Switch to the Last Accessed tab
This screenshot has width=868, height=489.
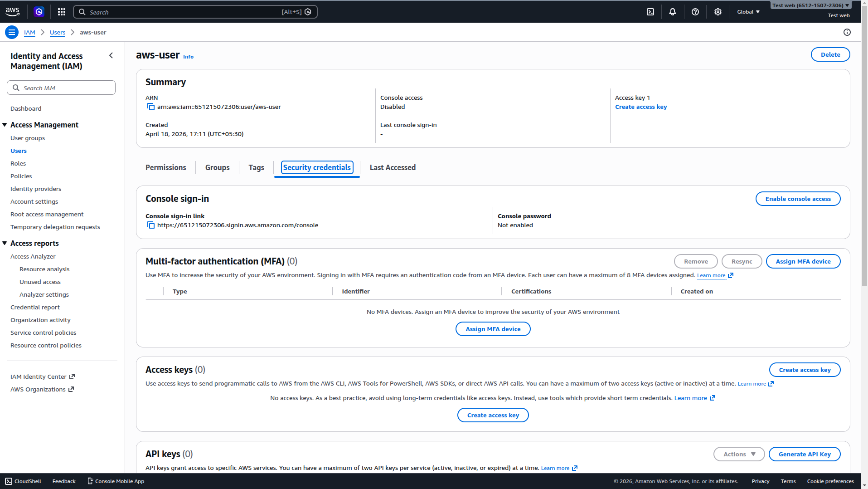coord(393,167)
